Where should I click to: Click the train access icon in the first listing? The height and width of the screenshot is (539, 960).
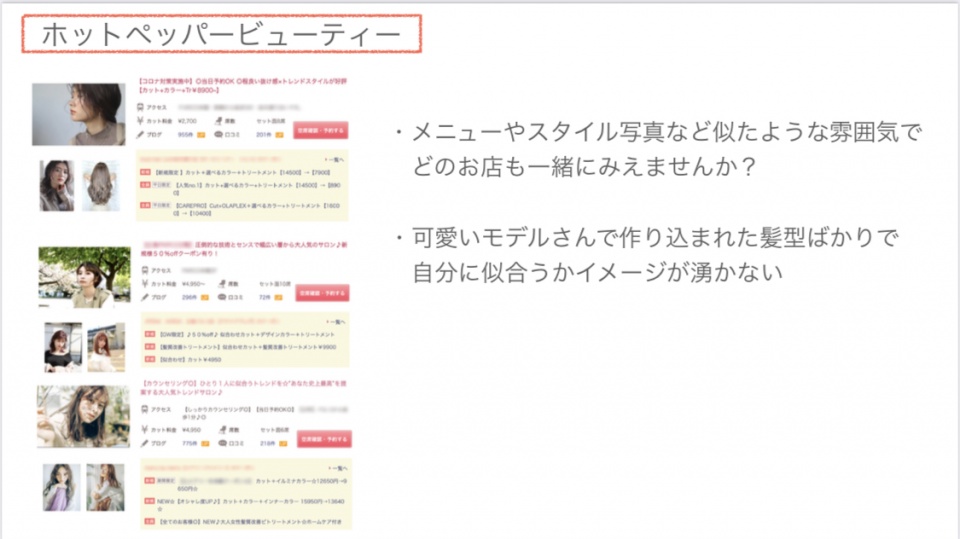[140, 107]
